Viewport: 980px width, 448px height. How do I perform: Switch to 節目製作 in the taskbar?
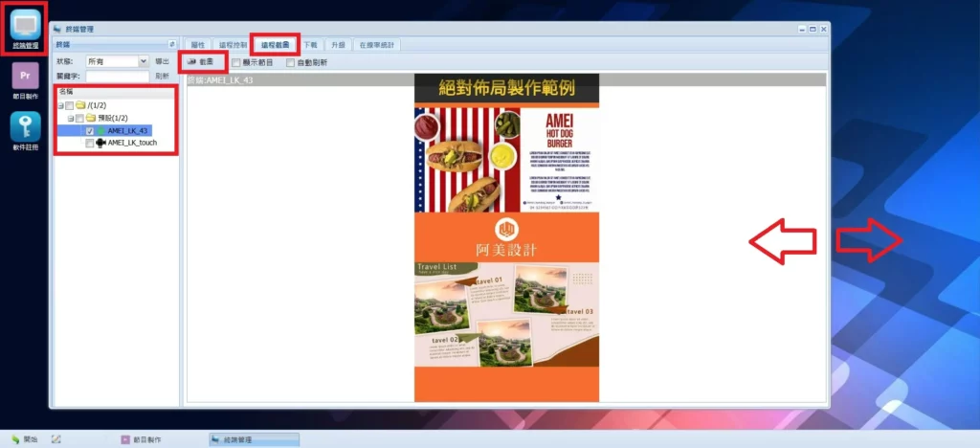tap(145, 439)
